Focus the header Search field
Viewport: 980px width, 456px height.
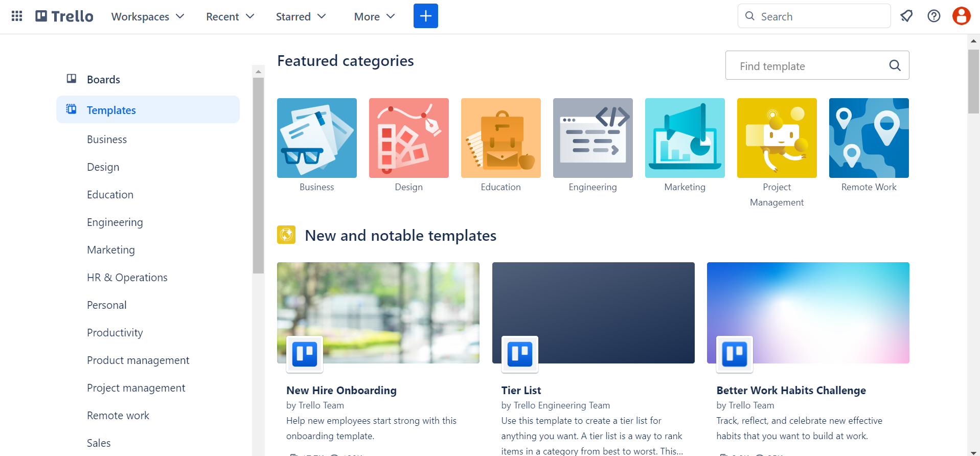pos(814,16)
